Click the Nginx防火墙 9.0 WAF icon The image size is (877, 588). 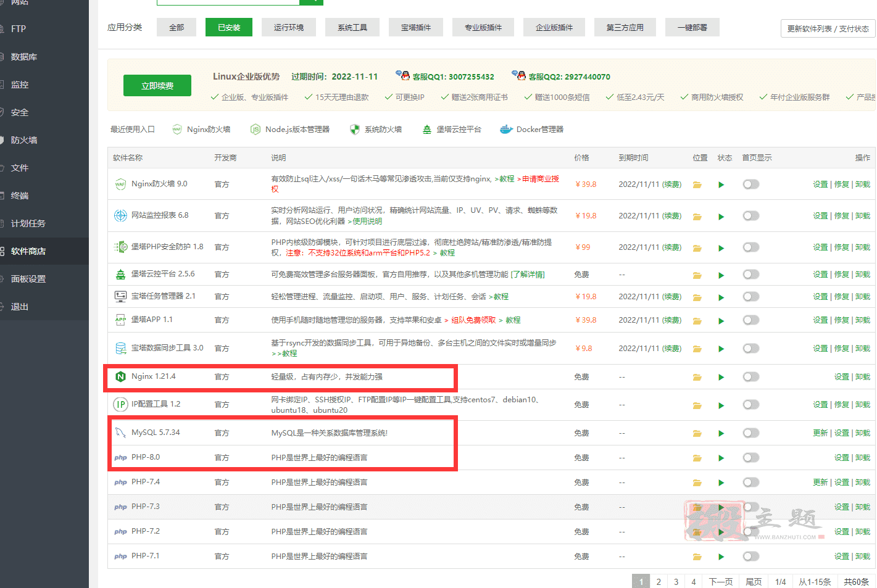coord(120,184)
